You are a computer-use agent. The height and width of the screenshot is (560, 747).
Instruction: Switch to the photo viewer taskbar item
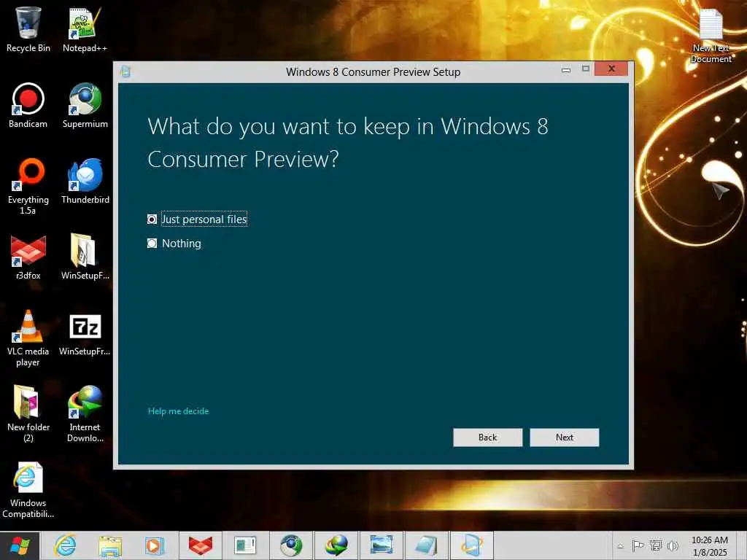[381, 545]
